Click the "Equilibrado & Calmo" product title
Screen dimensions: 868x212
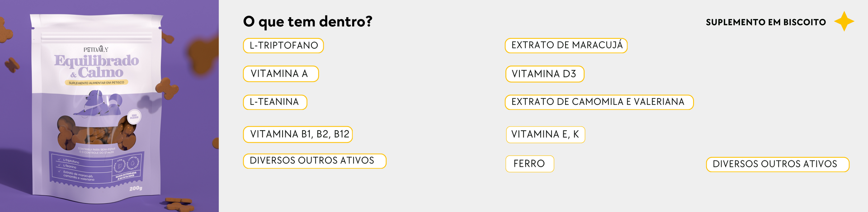(x=96, y=66)
